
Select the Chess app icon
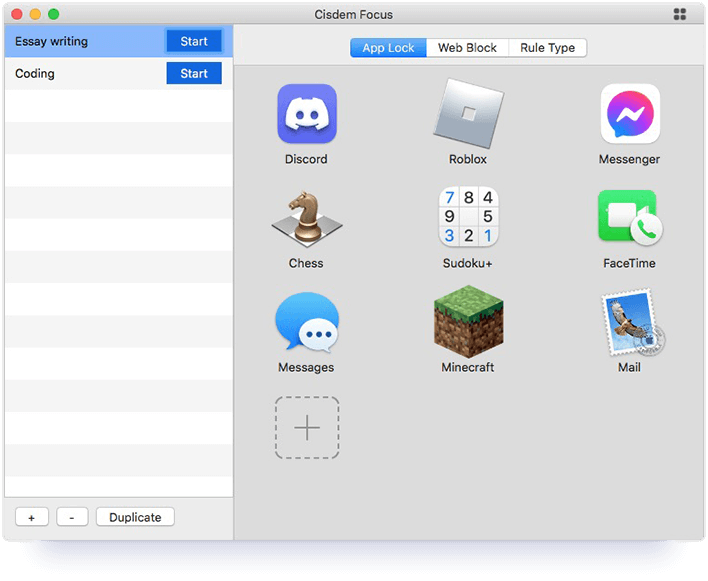[307, 218]
